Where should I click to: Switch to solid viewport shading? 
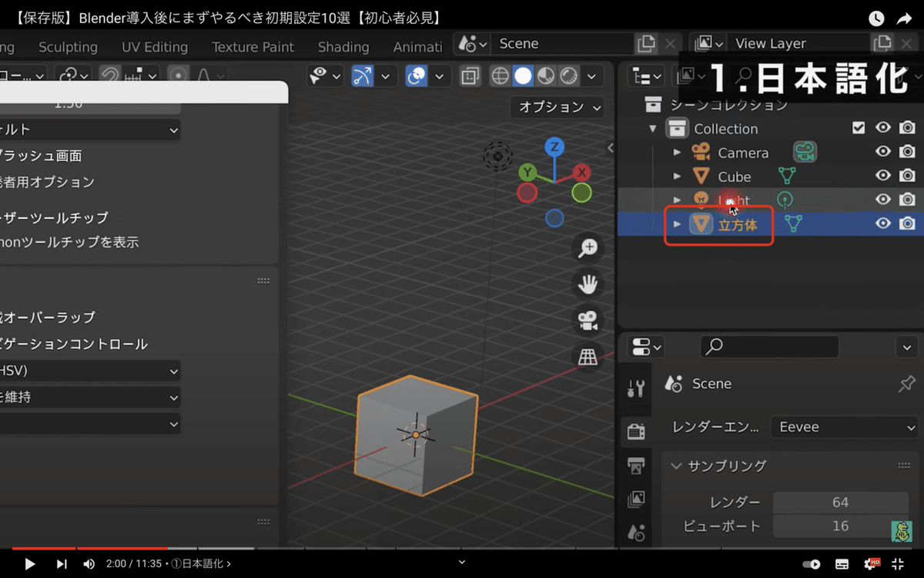click(523, 76)
